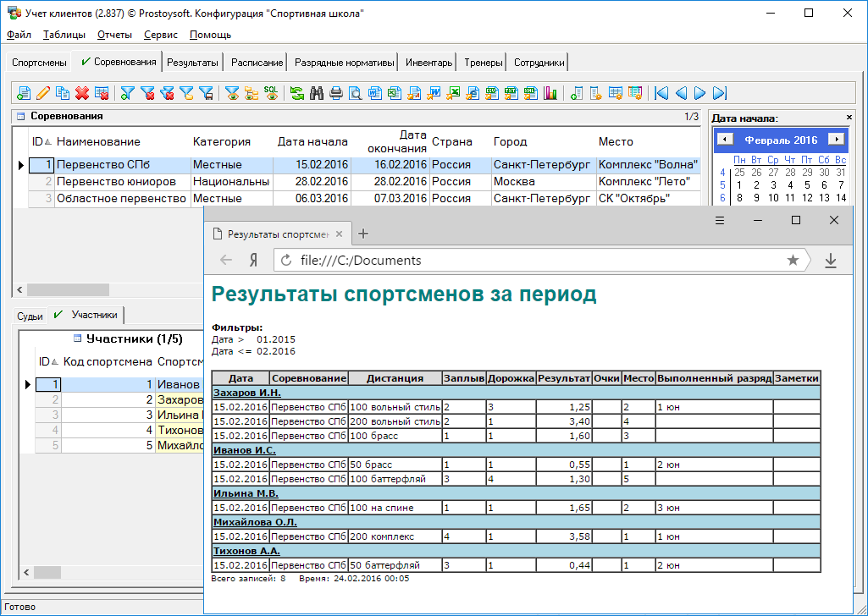The height and width of the screenshot is (616, 868).
Task: Click the red X delete record icon
Action: [82, 93]
